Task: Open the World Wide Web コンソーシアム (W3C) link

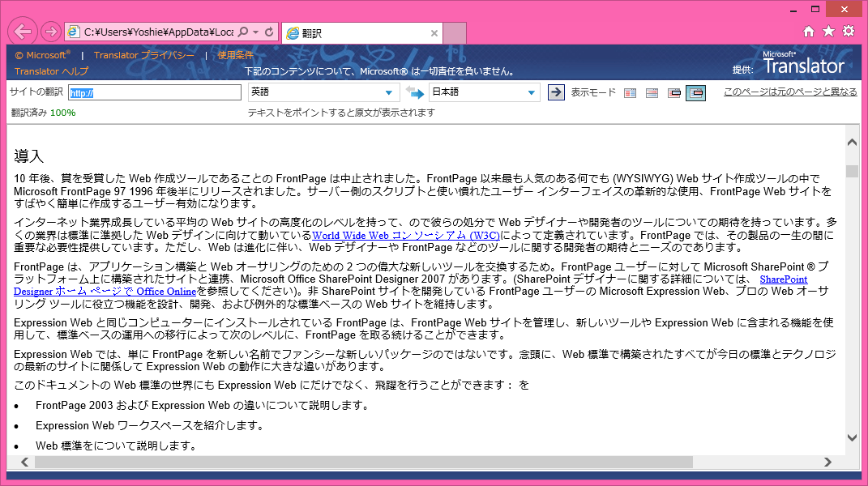Action: click(x=406, y=235)
